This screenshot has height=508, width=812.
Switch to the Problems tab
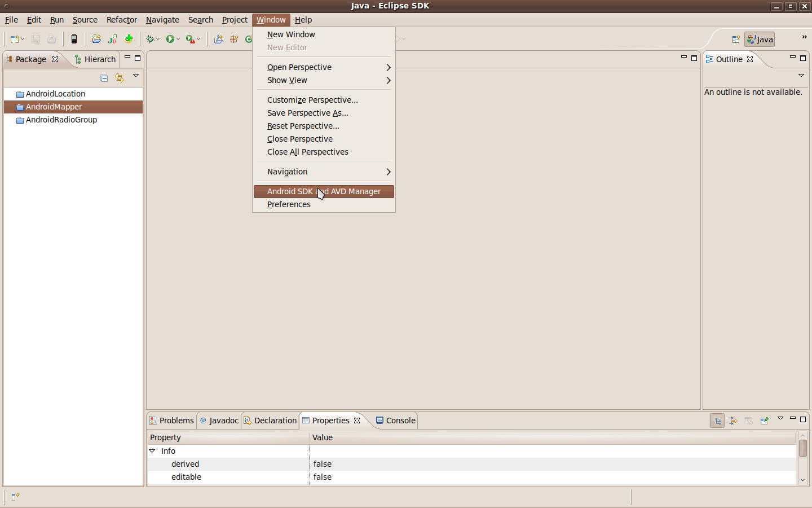(x=171, y=421)
